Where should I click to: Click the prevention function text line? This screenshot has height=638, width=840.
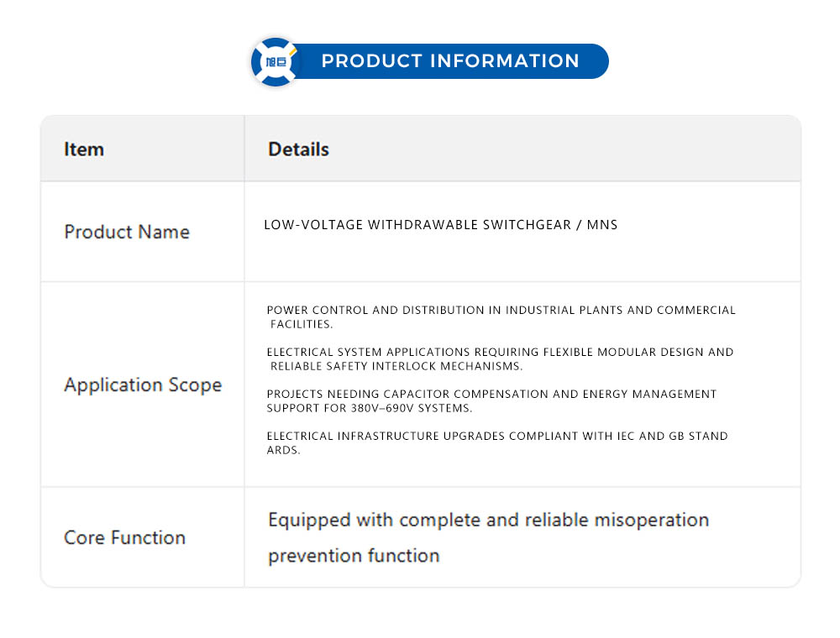point(354,556)
